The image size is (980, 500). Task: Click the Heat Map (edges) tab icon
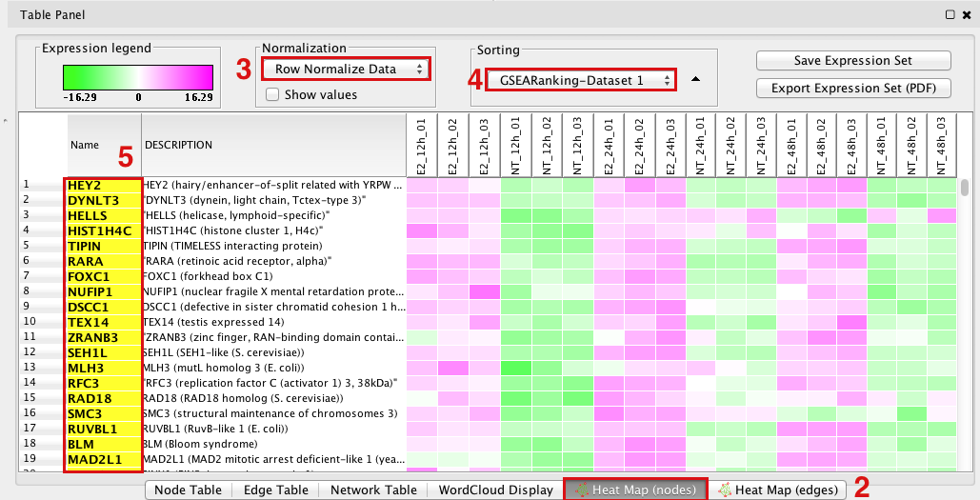(x=724, y=490)
